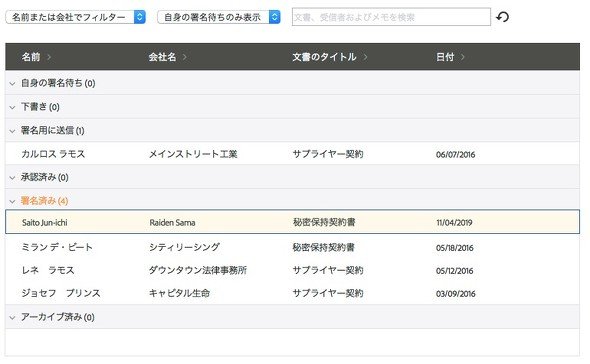Click サプライヤー契約 title in カルロス ラモス row
Image resolution: width=590 pixels, height=364 pixels.
[x=328, y=154]
